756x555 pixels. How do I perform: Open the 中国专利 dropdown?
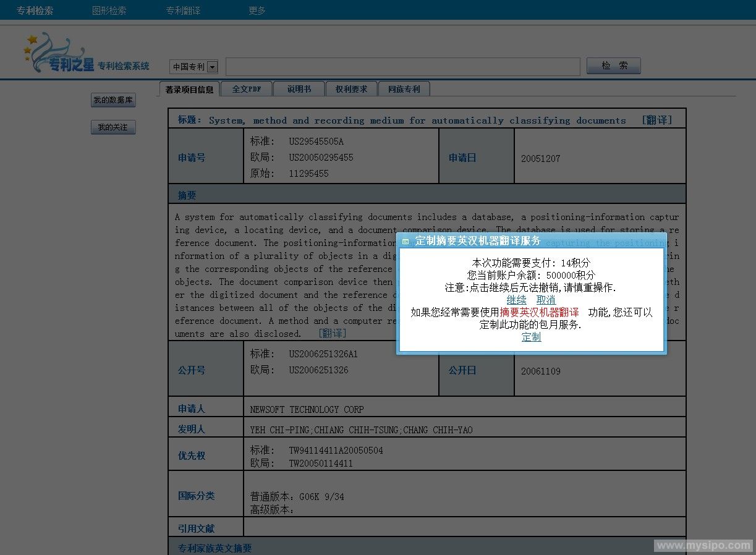point(212,67)
